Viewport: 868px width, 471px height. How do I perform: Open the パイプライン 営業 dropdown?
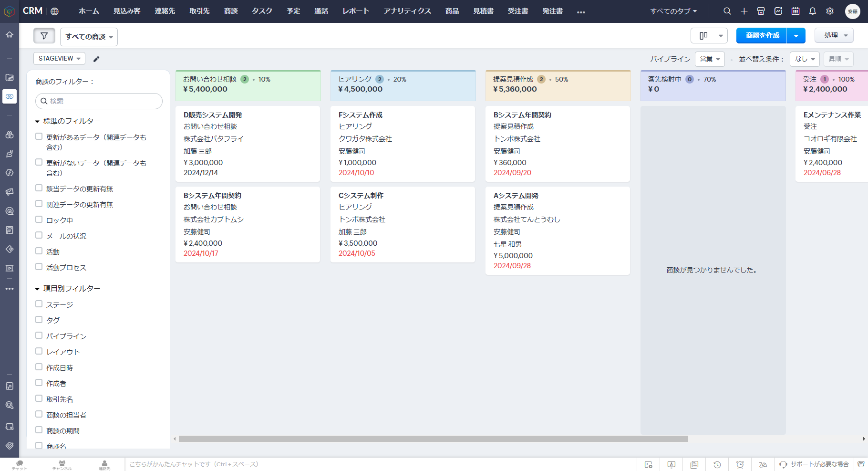(x=710, y=59)
